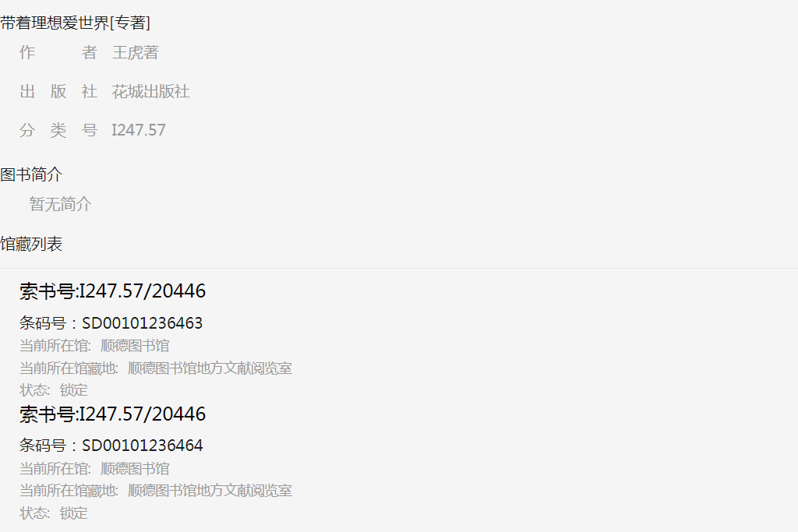Viewport: 798px width, 532px height.
Task: Select second call number 索书号:I247.57/20446
Action: coord(112,414)
